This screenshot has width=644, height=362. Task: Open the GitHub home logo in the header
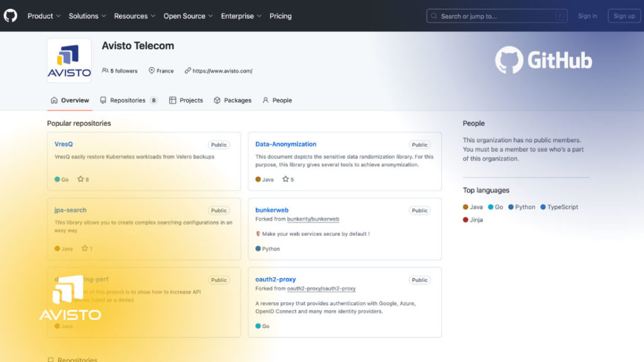11,16
